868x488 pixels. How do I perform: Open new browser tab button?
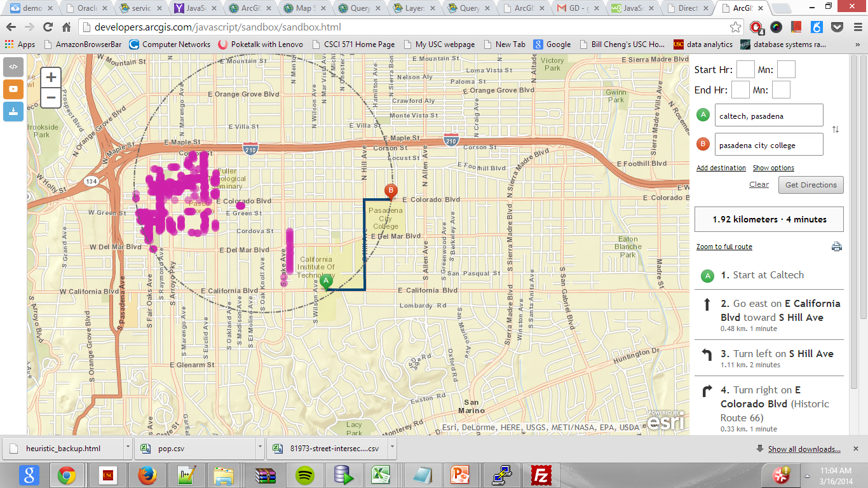point(780,9)
